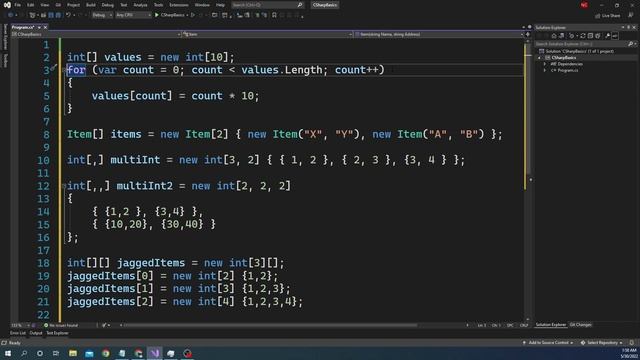The image size is (640, 360).
Task: Click the Ln line indicator in status strip
Action: click(x=482, y=325)
